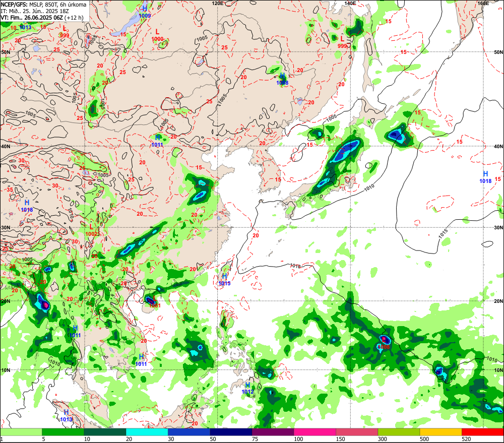Click the 'IT: Mið.. 25. Jún.. 2025 18Z' line

(x=35, y=11)
